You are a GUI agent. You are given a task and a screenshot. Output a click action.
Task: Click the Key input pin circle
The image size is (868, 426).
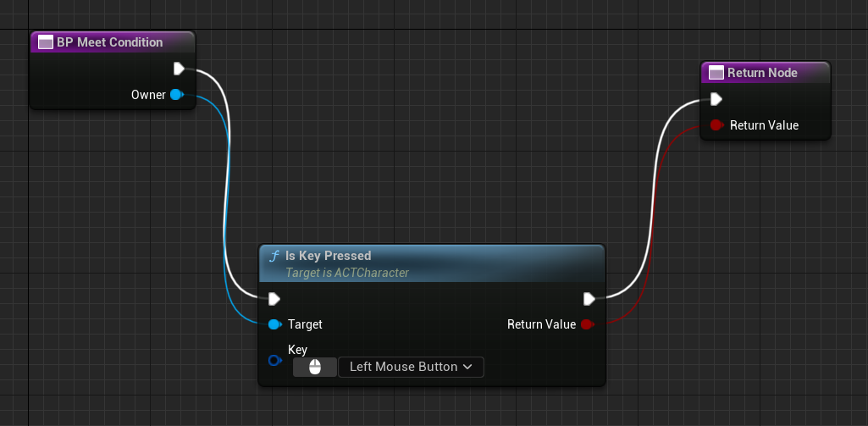tap(274, 360)
